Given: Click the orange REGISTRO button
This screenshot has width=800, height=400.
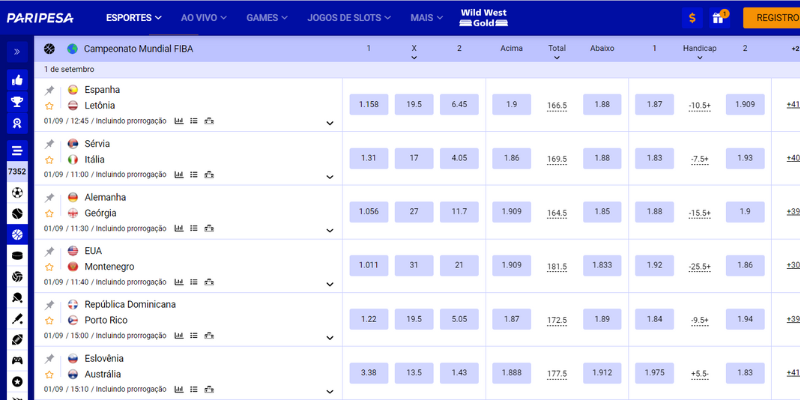Looking at the screenshot, I should (x=775, y=18).
